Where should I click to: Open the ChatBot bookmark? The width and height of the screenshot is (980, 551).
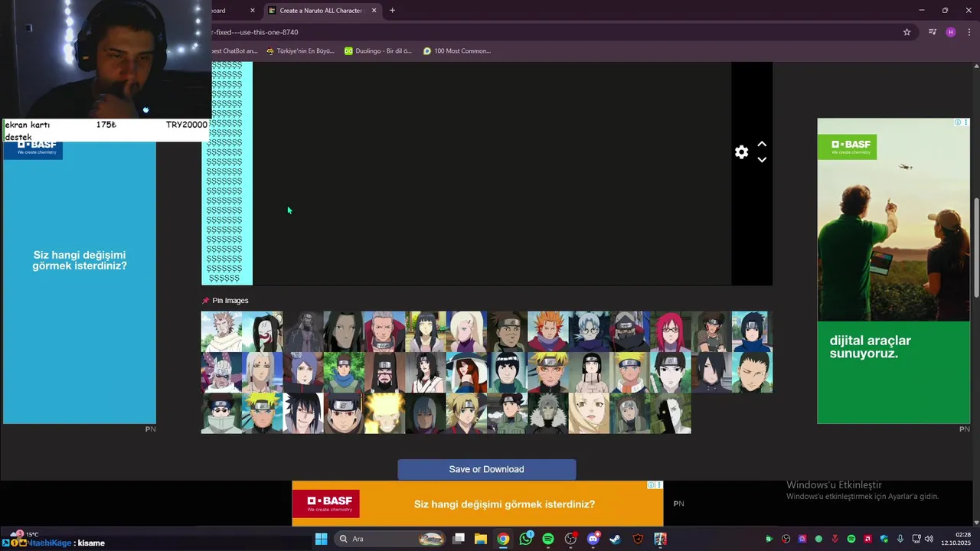click(x=234, y=51)
